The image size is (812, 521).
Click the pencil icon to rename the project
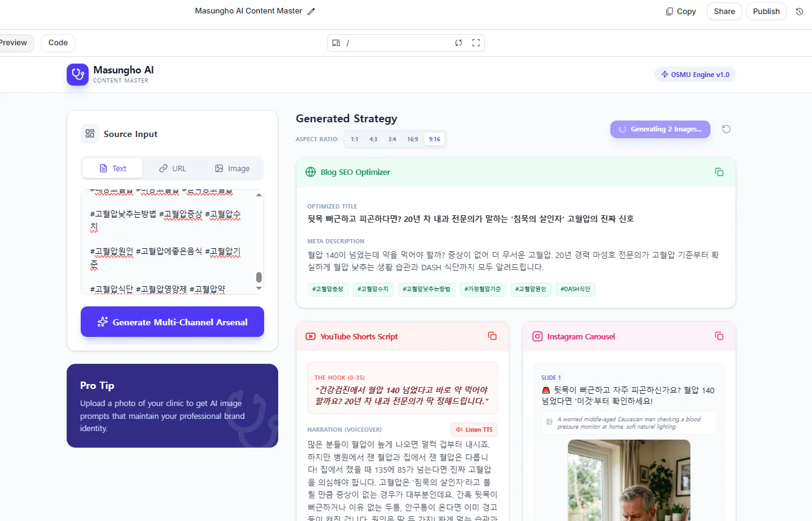point(311,11)
